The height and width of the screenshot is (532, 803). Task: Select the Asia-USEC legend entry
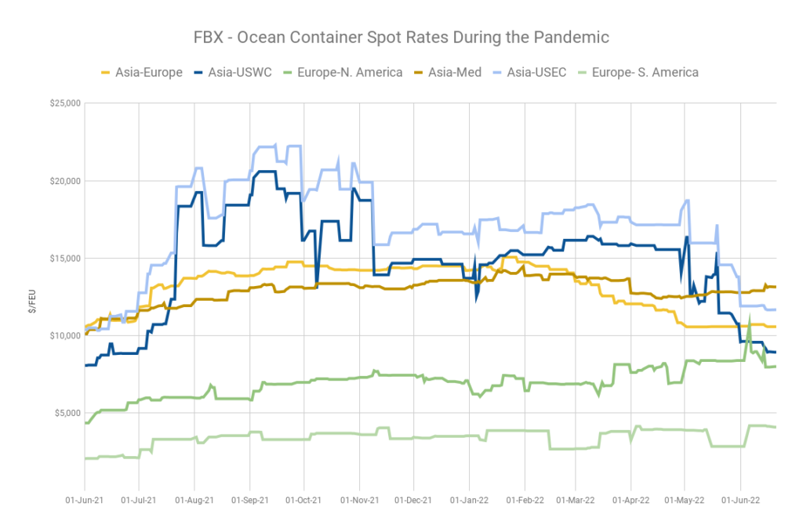tap(529, 73)
